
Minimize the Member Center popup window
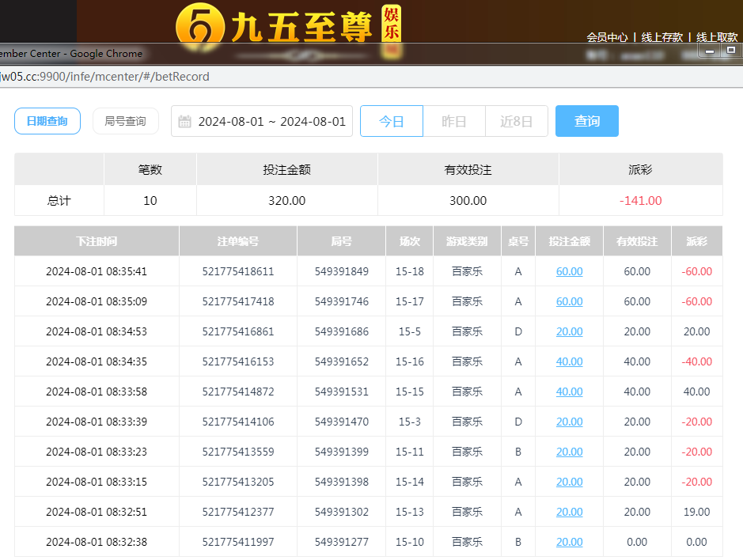click(x=709, y=51)
